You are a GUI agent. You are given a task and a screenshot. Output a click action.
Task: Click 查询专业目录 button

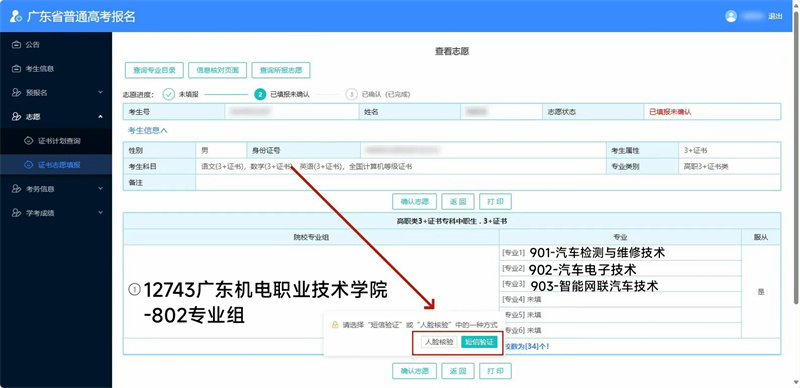click(155, 70)
